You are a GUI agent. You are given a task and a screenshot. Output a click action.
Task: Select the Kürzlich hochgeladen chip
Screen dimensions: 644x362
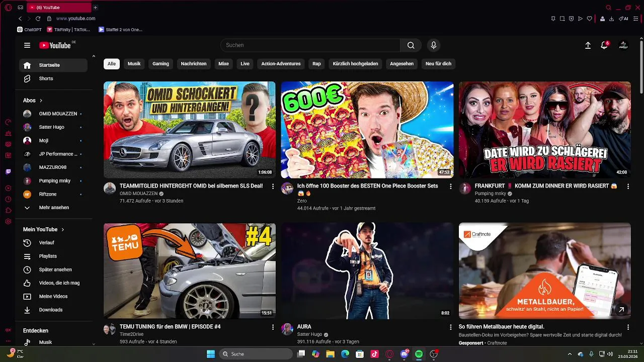pos(355,64)
